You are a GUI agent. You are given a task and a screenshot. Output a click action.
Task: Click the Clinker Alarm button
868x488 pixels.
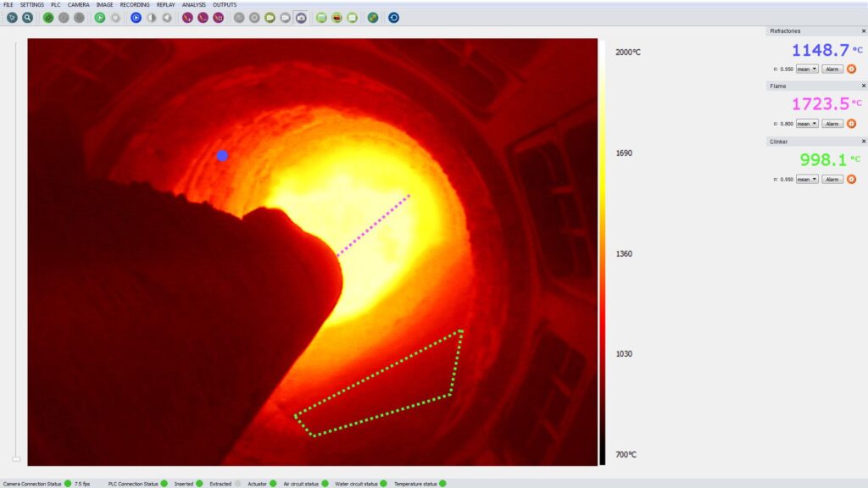(832, 180)
